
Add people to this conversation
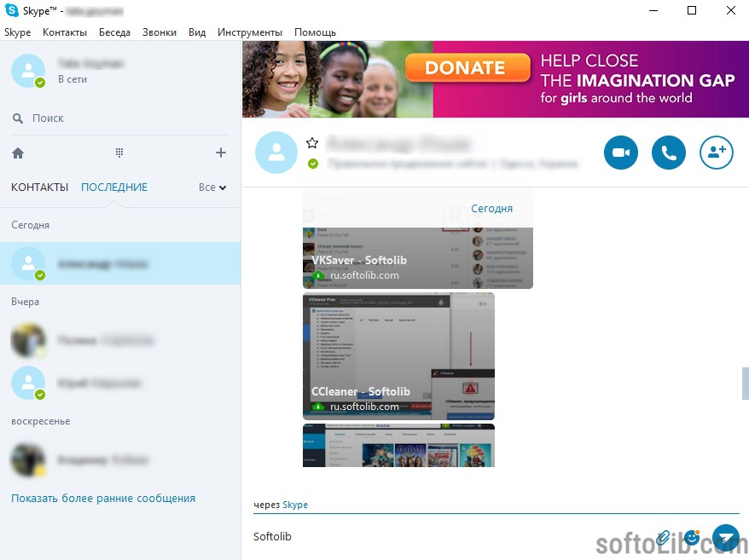(x=716, y=153)
